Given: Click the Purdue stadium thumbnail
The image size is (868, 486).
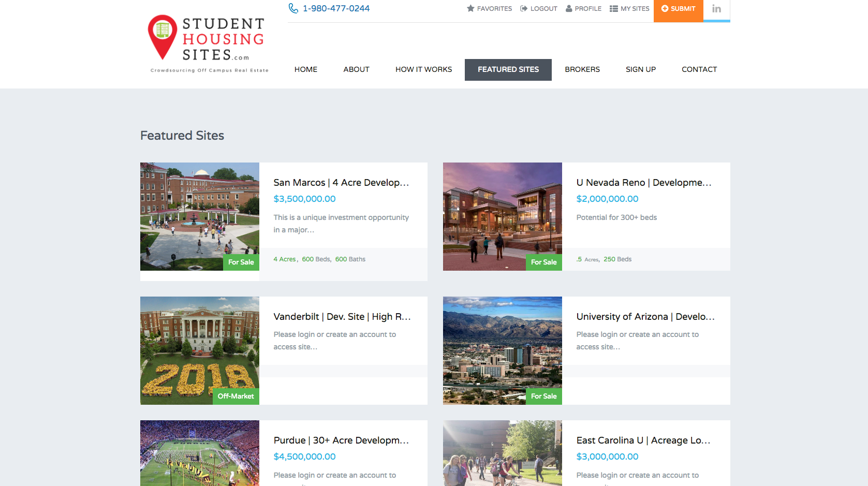Looking at the screenshot, I should click(x=200, y=453).
